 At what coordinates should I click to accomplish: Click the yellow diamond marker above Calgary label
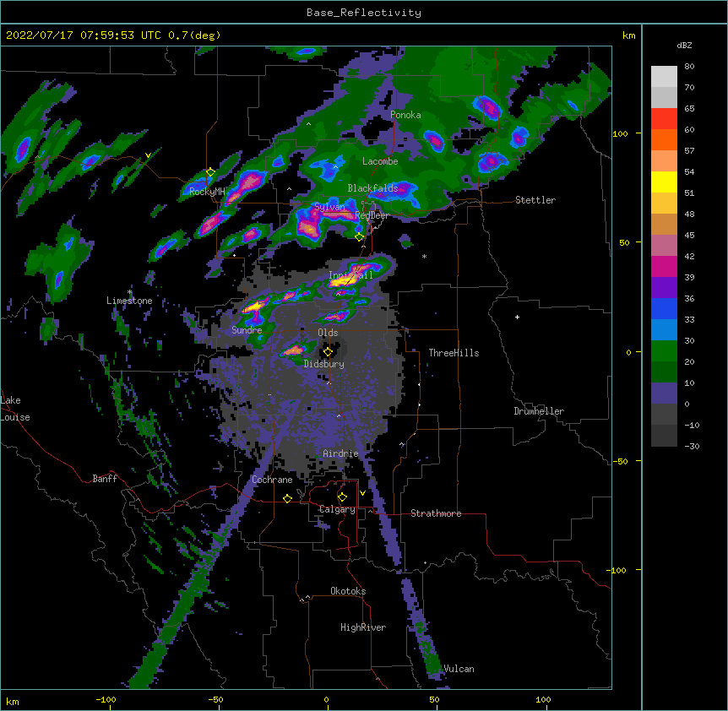342,497
